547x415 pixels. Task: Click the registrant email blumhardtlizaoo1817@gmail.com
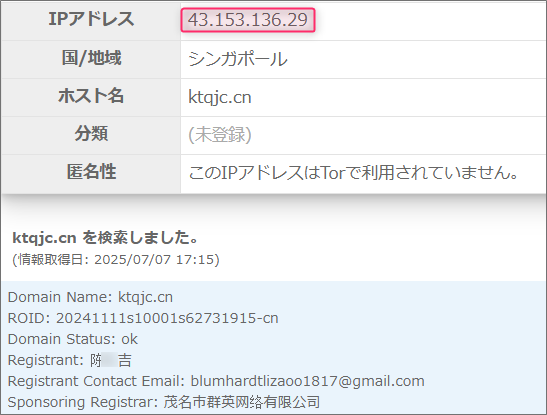click(307, 381)
